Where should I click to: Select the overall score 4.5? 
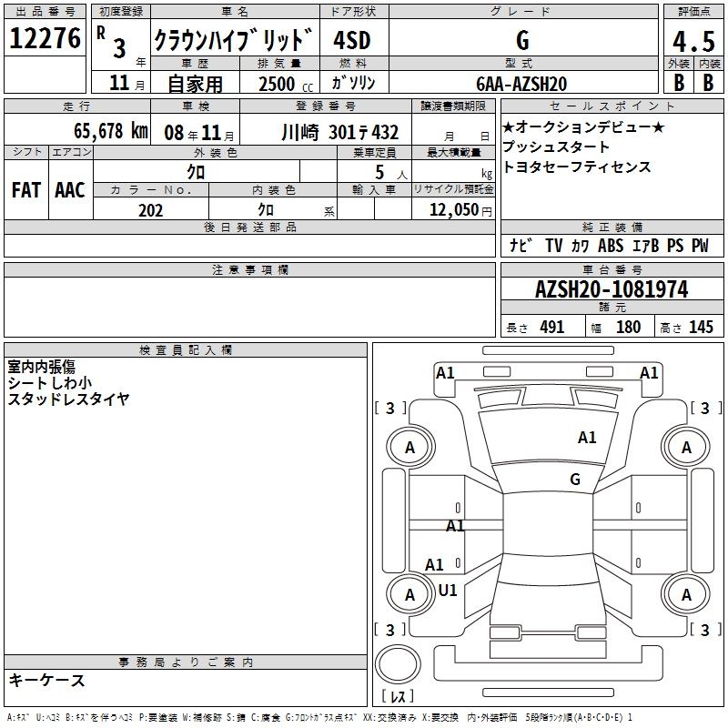coord(693,41)
